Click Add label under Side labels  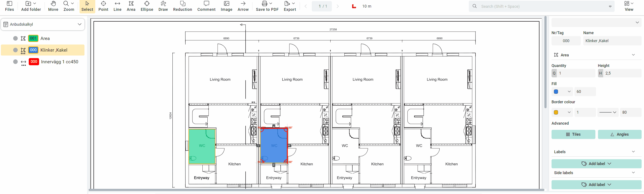(596, 184)
